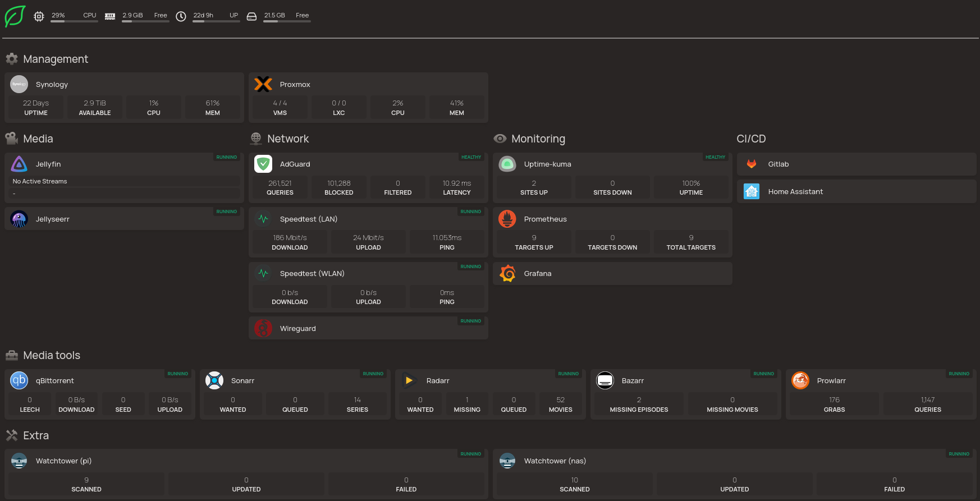Open the Wireguard red icon
The image size is (980, 501).
point(263,328)
